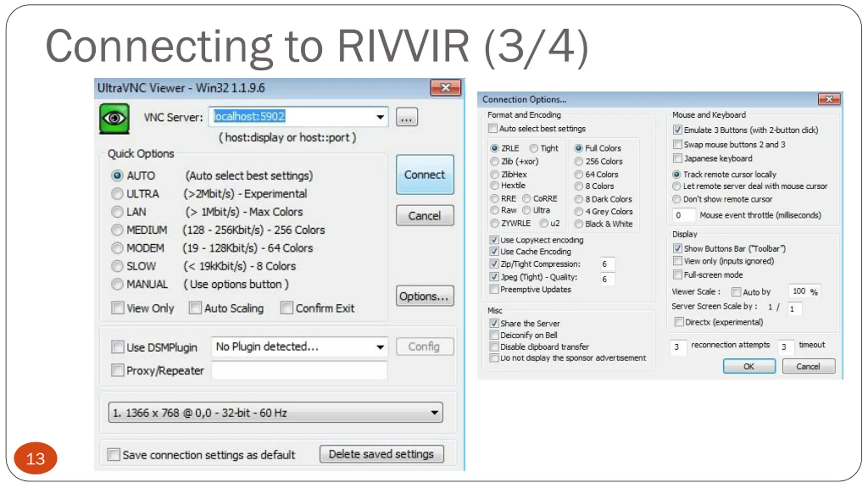Enable the Auto Scaling checkbox
The image size is (868, 488).
point(195,308)
